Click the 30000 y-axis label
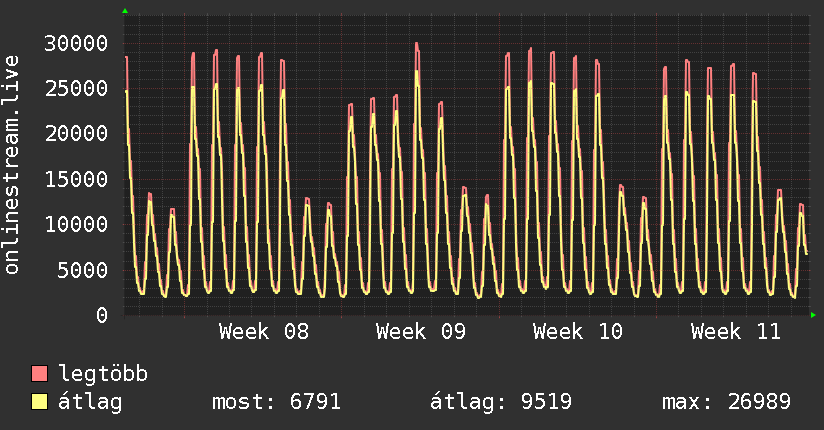 [x=76, y=43]
